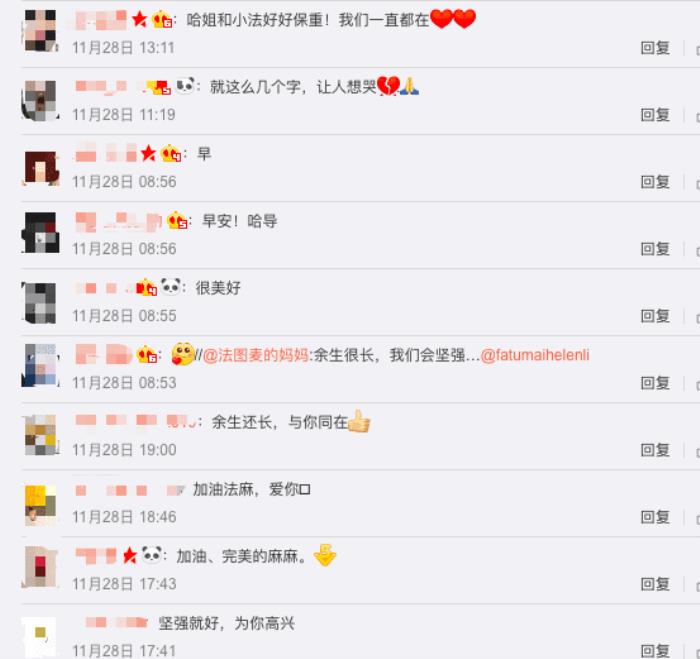Viewport: 700px width, 659px height.
Task: Click the yellow avatar on the 18:46 comment
Action: pyautogui.click(x=40, y=505)
